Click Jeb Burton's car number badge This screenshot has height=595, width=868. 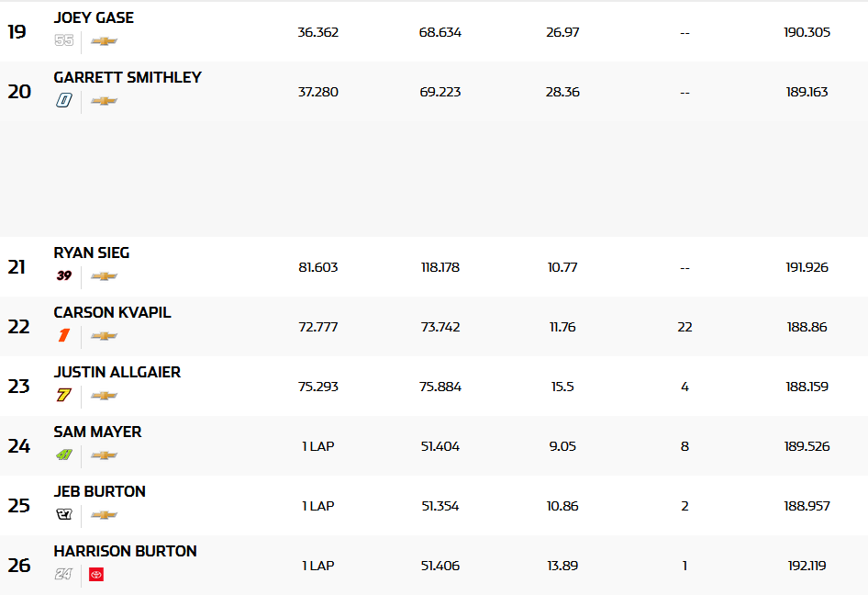(x=63, y=515)
